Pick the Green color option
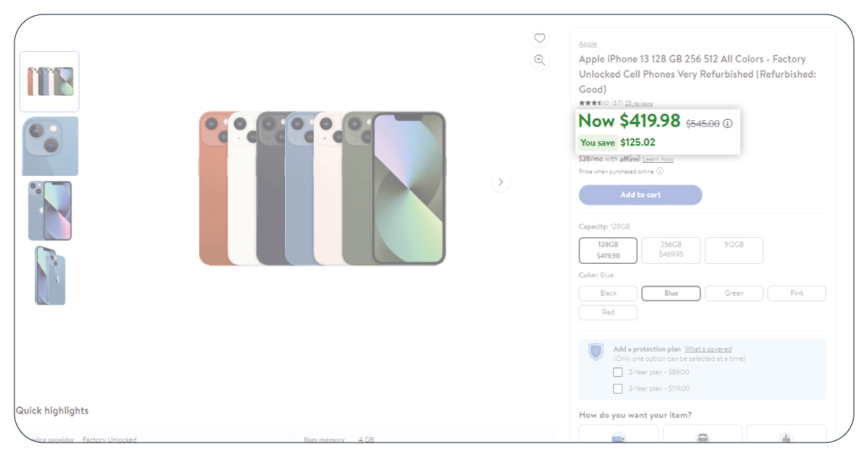Image resolution: width=868 pixels, height=457 pixels. (734, 293)
